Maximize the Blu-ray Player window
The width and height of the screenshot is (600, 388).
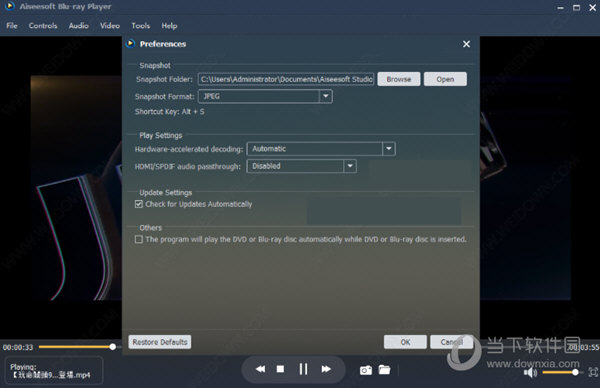576,7
